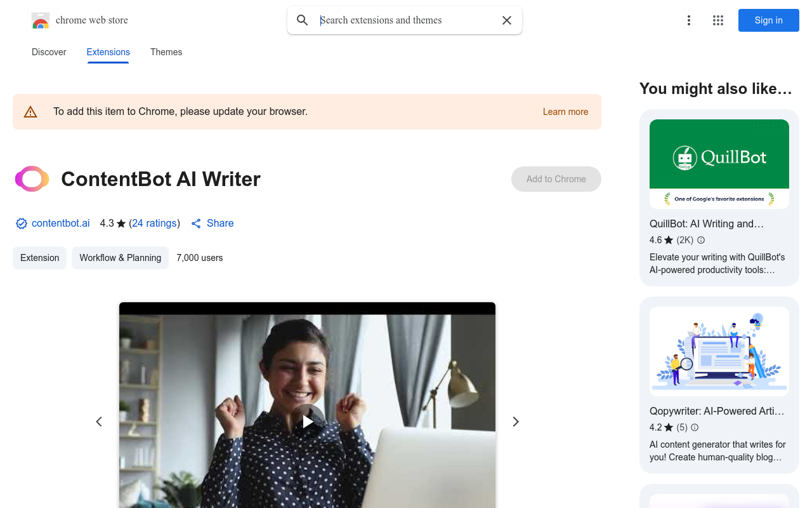812x508 pixels.
Task: Click the You might also like… heading
Action: coord(716,89)
